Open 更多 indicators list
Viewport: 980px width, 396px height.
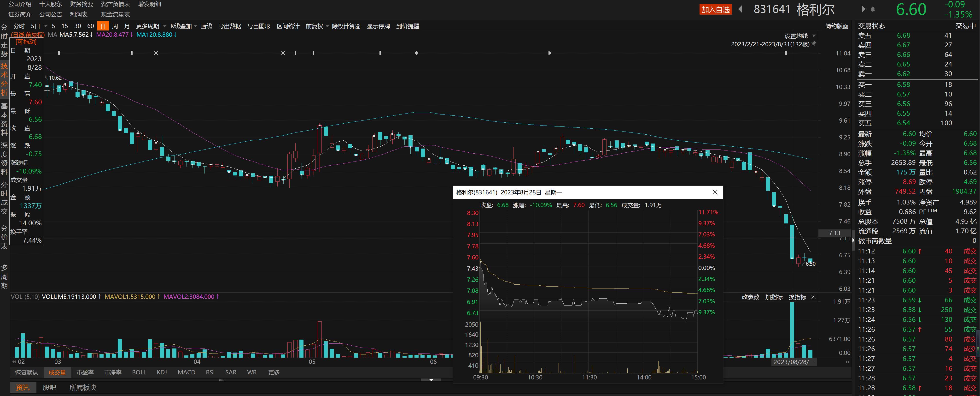pos(274,372)
